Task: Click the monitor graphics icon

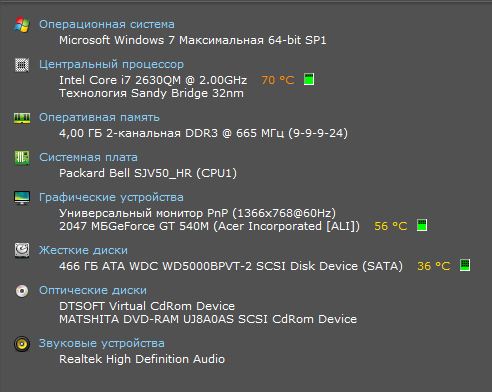Action: pyautogui.click(x=22, y=198)
